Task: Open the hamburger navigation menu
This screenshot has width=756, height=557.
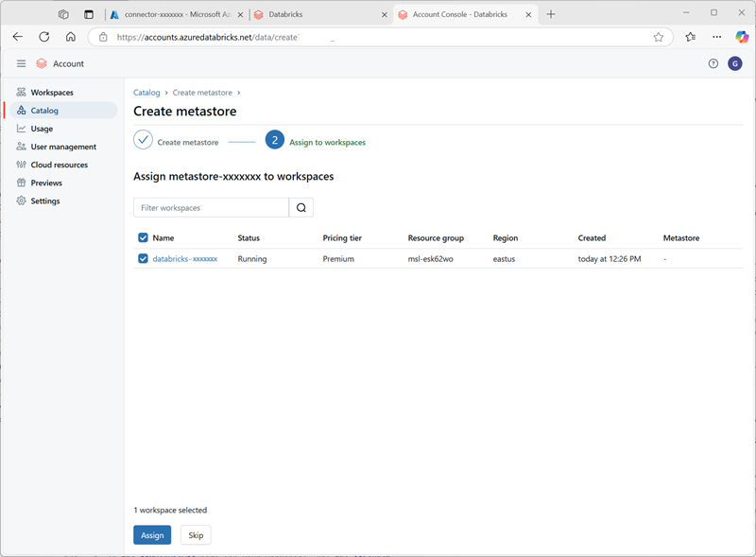Action: click(x=21, y=63)
